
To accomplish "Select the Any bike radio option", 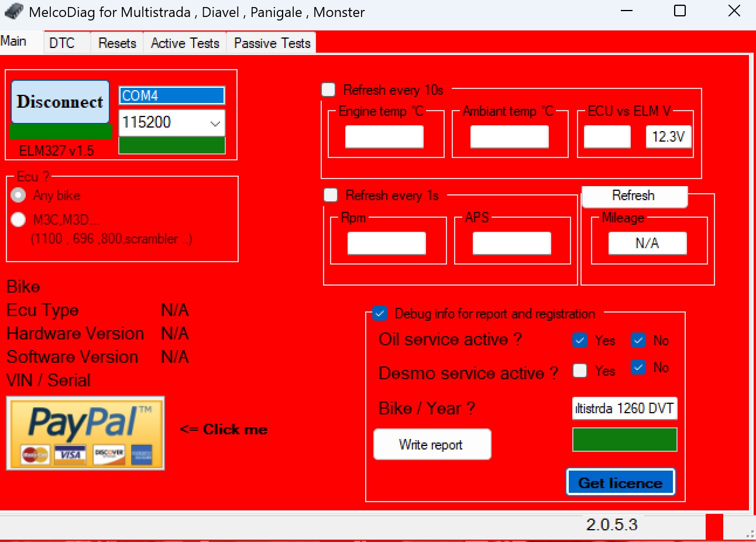I will coord(18,195).
